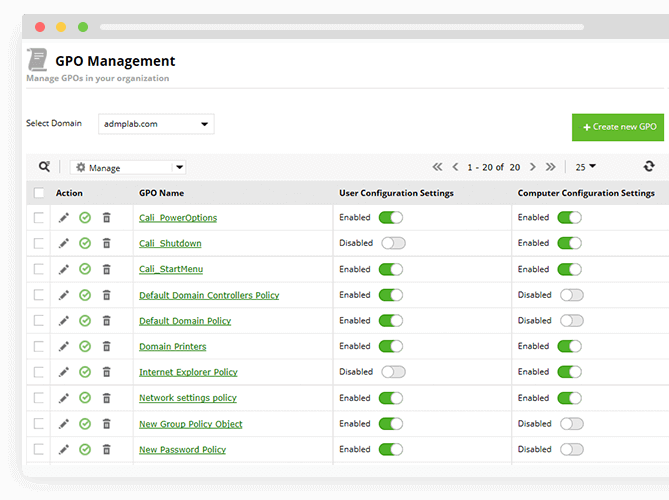Select the Internet Explorer Policy row checkbox
Image resolution: width=669 pixels, height=500 pixels.
39,372
